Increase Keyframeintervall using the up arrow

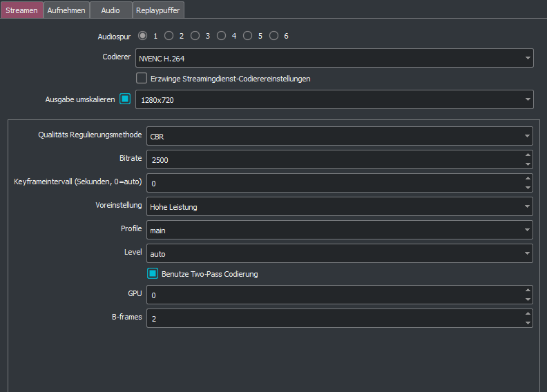[528, 178]
